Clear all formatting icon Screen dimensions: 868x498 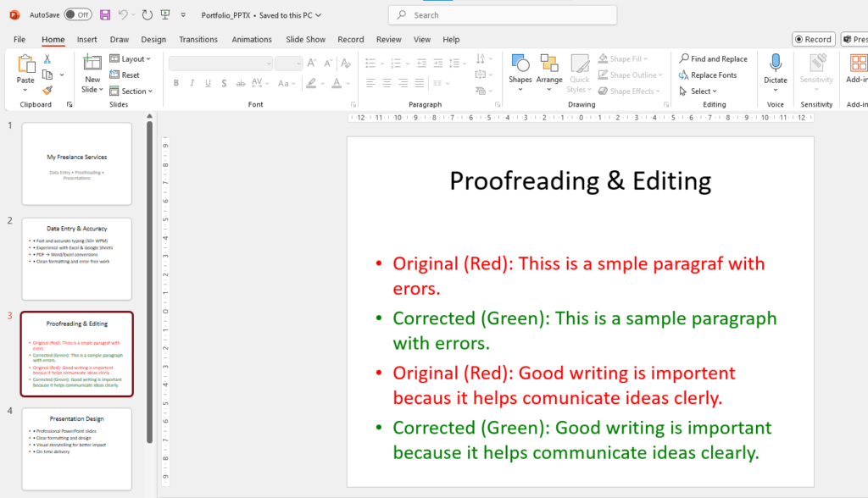[x=346, y=63]
